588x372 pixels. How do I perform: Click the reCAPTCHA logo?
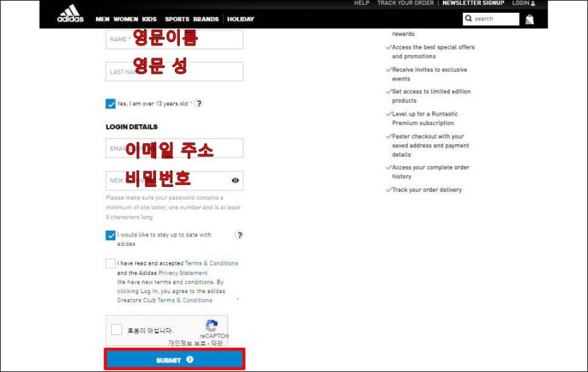pyautogui.click(x=212, y=325)
